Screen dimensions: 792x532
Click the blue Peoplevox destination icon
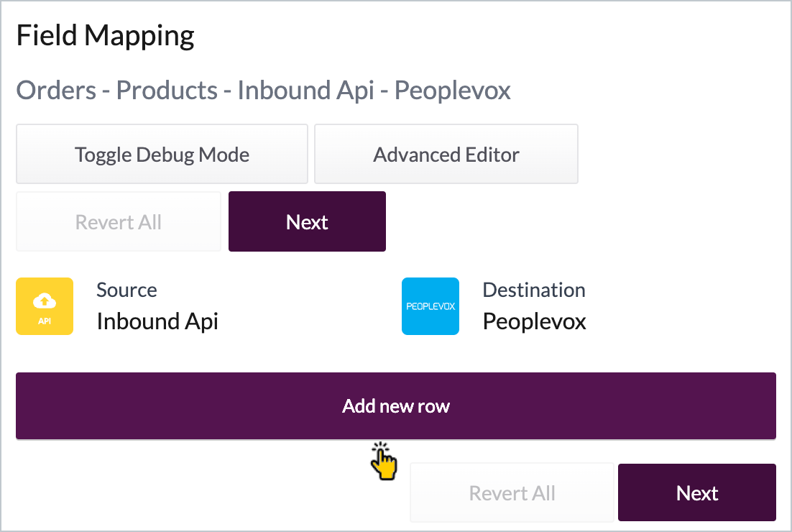coord(430,306)
